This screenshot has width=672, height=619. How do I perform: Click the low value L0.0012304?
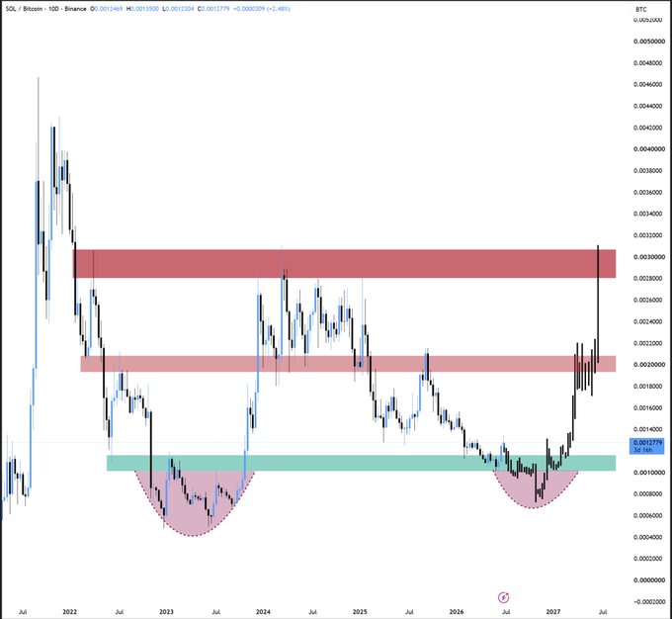[178, 9]
